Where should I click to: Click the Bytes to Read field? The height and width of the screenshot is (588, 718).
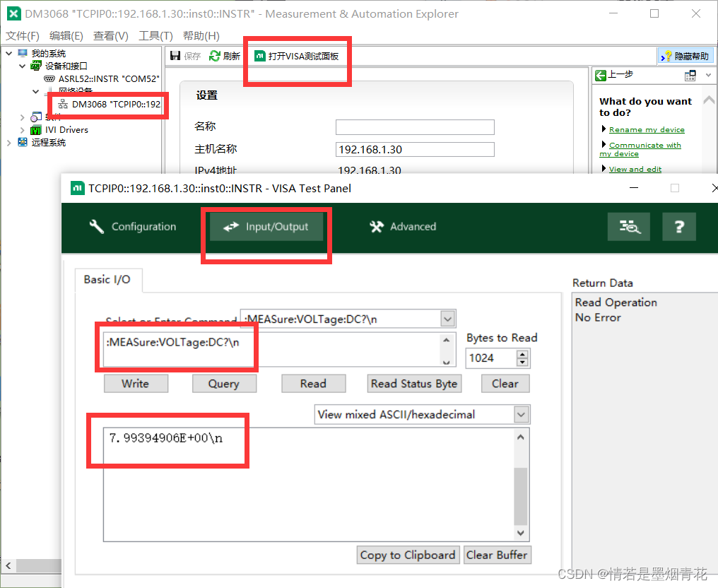click(x=491, y=358)
